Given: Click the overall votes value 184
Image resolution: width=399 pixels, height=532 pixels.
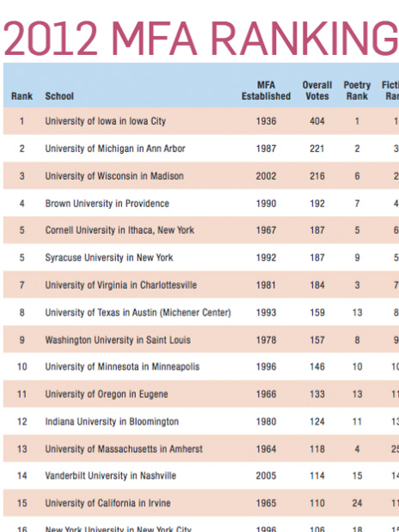Looking at the screenshot, I should click(x=316, y=285).
